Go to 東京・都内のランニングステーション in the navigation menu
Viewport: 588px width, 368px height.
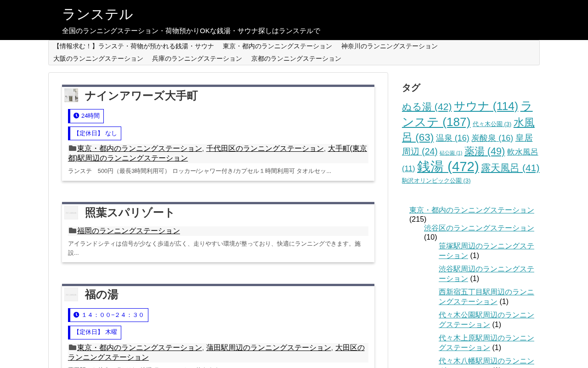pos(277,46)
